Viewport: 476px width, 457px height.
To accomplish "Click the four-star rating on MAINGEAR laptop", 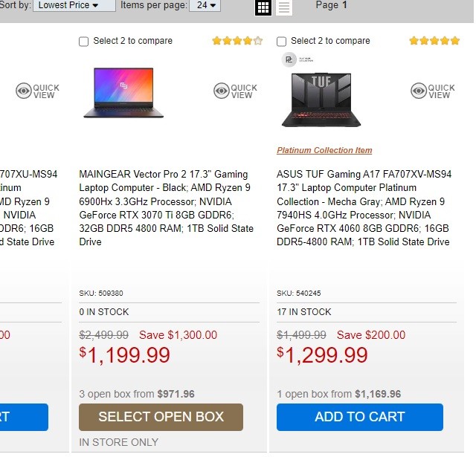I will click(237, 41).
